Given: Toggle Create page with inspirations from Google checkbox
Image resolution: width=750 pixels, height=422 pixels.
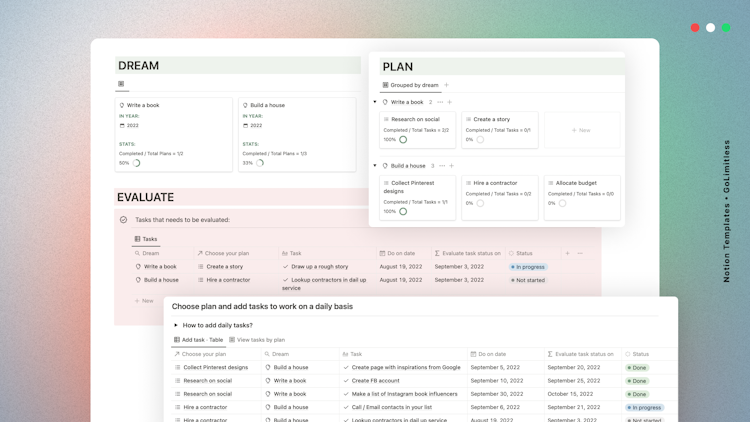Looking at the screenshot, I should [x=346, y=367].
